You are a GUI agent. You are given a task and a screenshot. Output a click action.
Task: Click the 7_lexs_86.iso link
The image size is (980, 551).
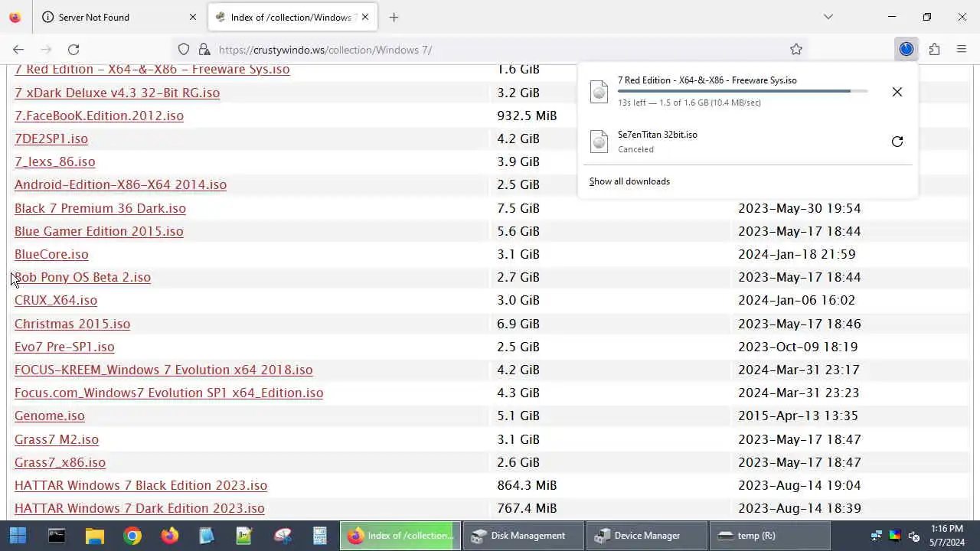(x=55, y=161)
